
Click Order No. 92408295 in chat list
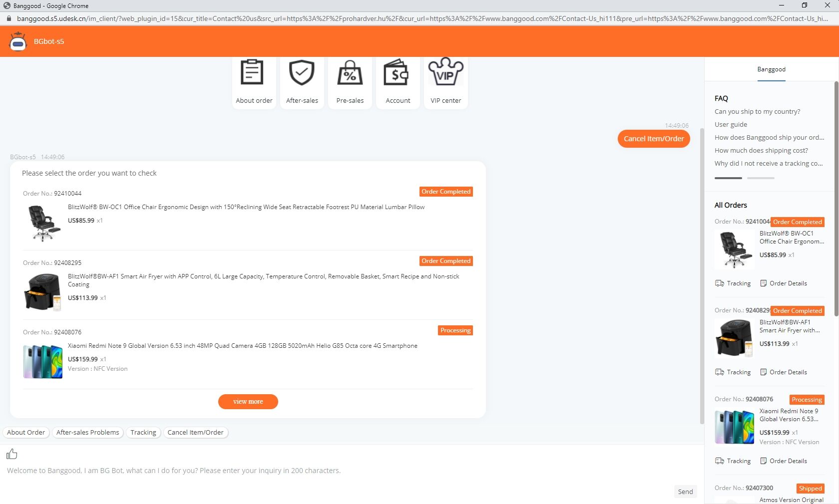(x=52, y=263)
